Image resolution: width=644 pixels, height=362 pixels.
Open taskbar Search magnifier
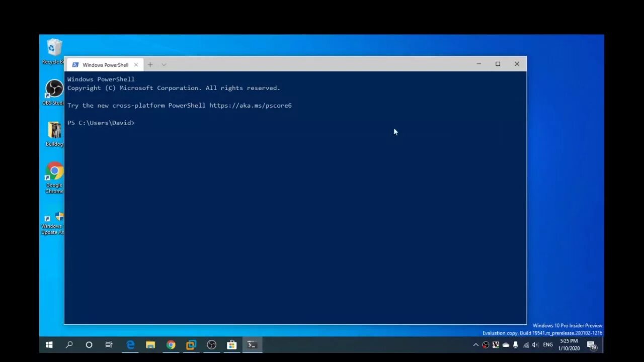[x=69, y=345]
